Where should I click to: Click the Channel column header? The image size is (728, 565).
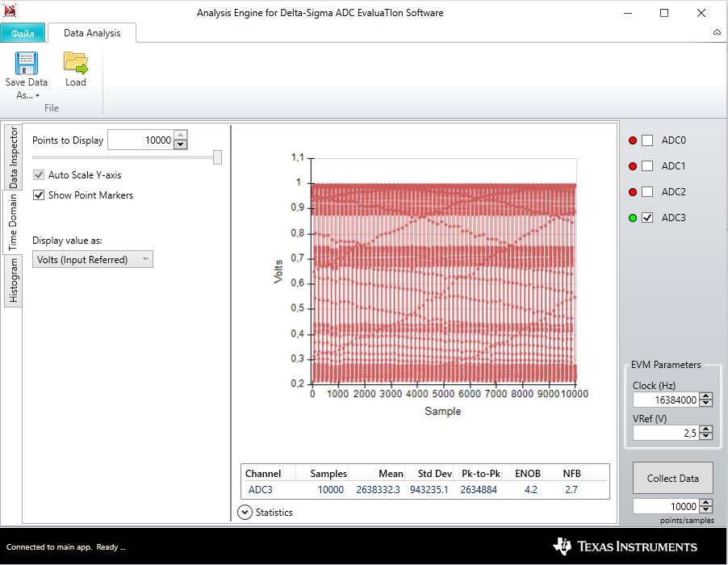click(263, 474)
